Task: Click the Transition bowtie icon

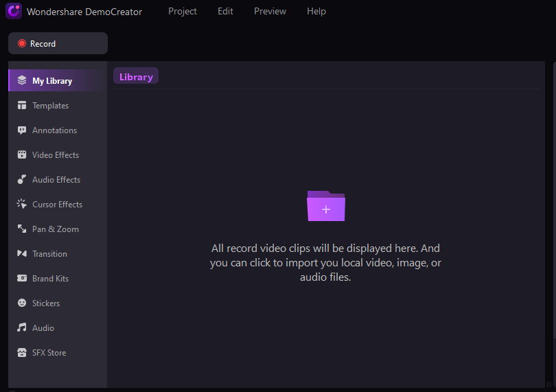Action: (x=22, y=253)
